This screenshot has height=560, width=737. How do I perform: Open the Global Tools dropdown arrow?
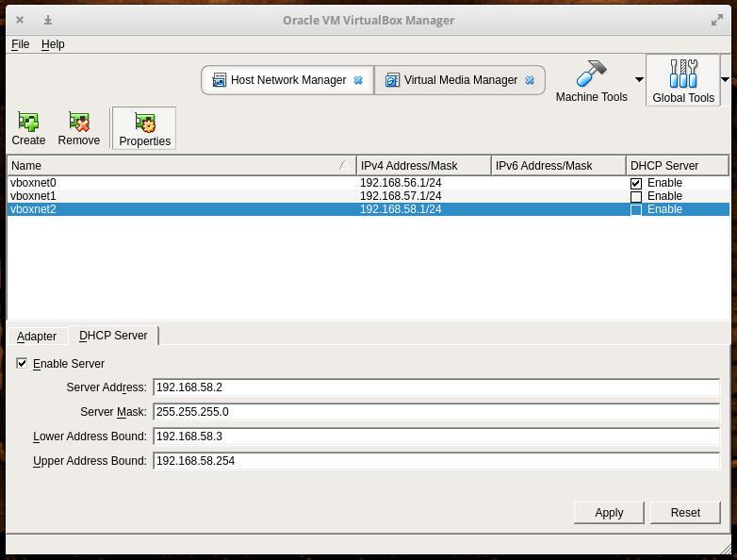tap(725, 79)
